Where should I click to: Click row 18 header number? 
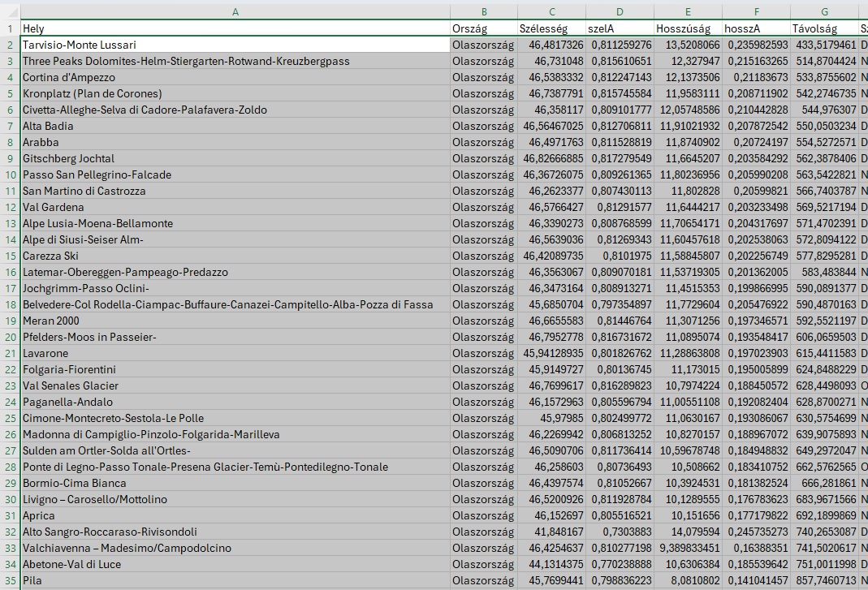(10, 304)
